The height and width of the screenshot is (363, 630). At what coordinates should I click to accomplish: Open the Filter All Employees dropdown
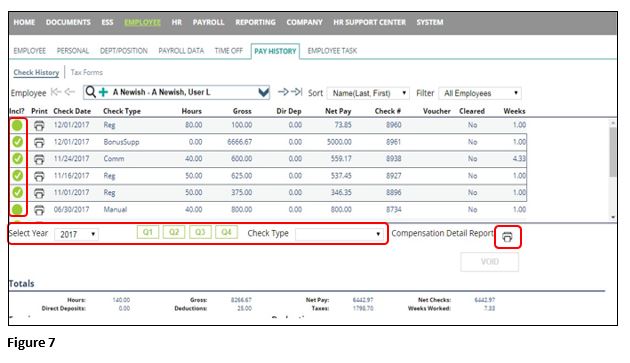pyautogui.click(x=480, y=93)
